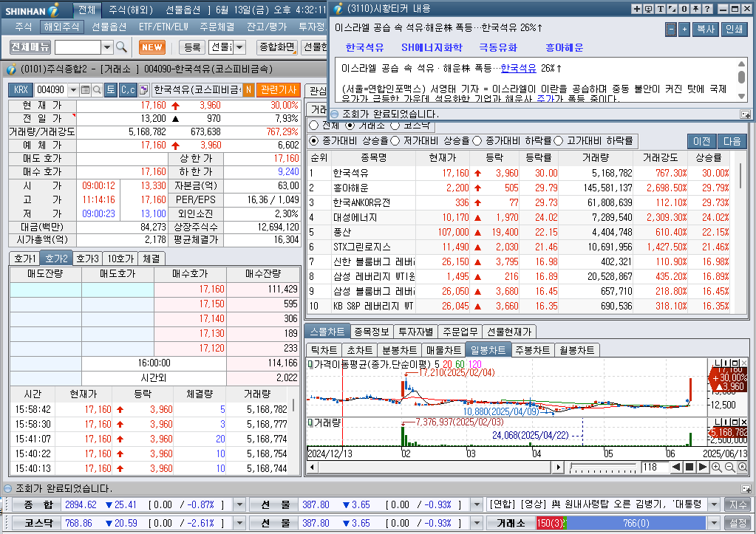756x534 pixels.
Task: Switch to 해외주식 menu tab
Action: pyautogui.click(x=61, y=27)
